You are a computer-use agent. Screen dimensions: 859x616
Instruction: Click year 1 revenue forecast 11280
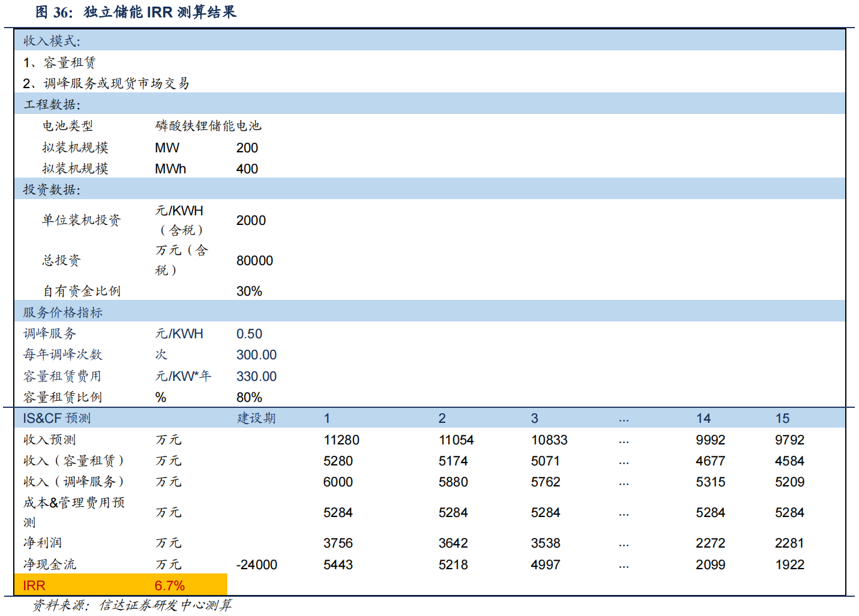(x=341, y=440)
